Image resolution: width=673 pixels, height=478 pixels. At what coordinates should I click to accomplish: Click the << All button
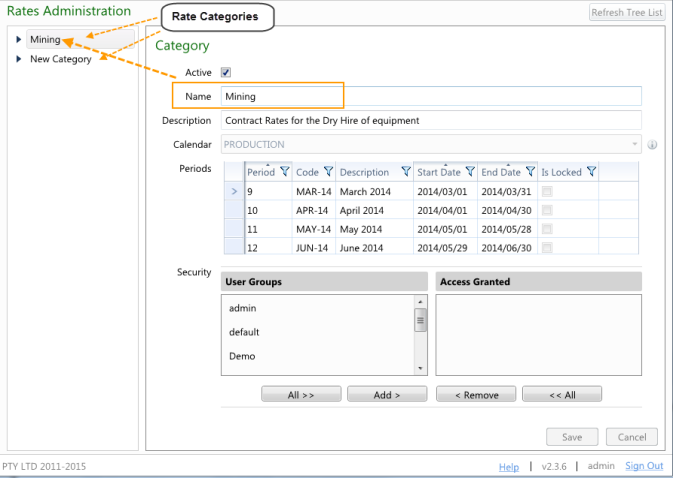point(562,394)
